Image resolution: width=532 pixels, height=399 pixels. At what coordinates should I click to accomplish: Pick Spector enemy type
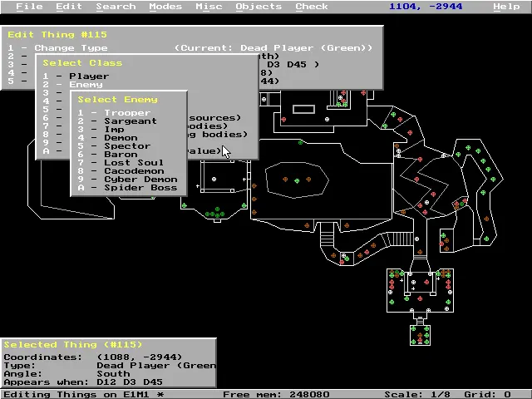click(x=126, y=146)
